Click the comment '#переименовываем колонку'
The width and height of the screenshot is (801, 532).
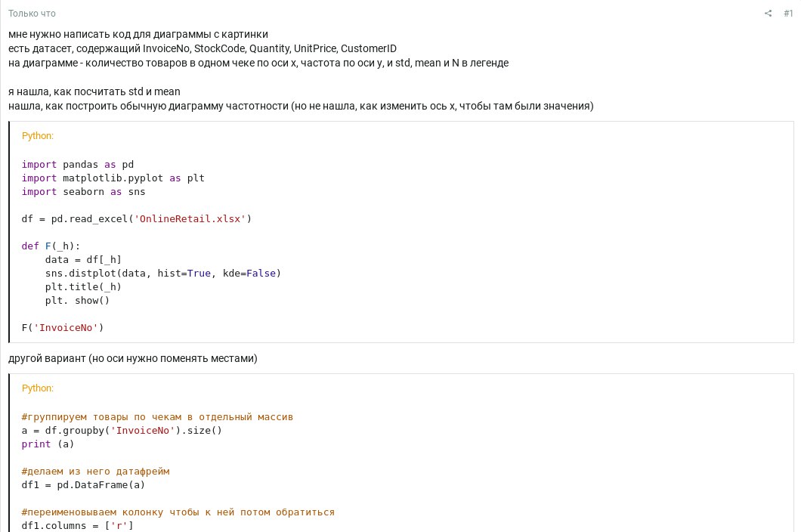(178, 512)
